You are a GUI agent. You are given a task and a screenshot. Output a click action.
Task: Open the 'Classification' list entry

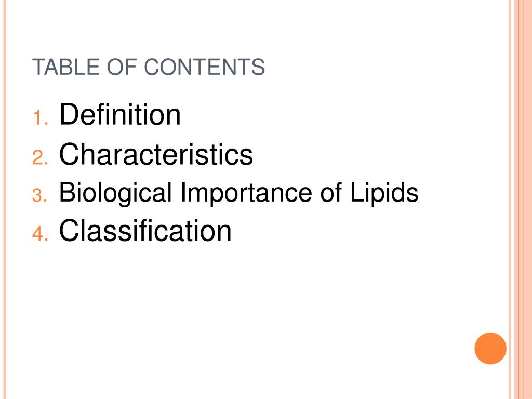click(x=145, y=230)
